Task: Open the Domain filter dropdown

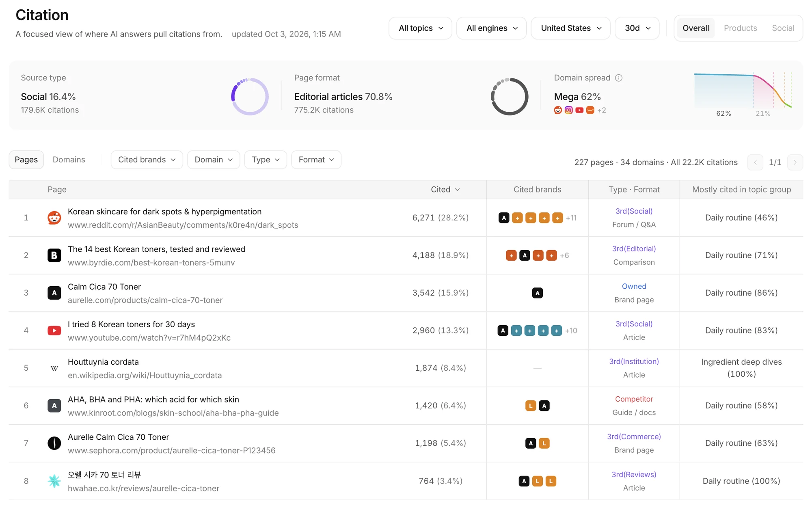Action: (x=214, y=160)
